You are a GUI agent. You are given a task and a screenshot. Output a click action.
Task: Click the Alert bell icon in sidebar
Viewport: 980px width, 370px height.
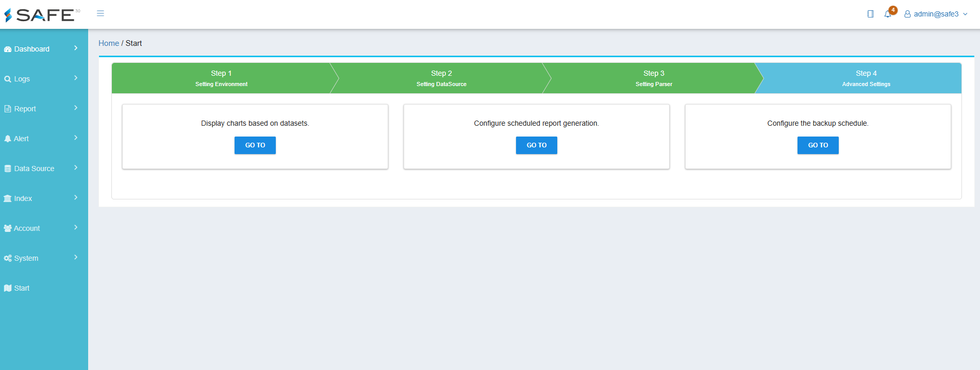coord(8,139)
